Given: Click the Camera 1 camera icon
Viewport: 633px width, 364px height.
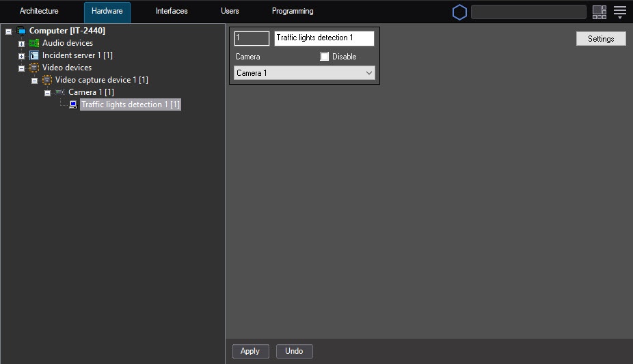Looking at the screenshot, I should 60,92.
